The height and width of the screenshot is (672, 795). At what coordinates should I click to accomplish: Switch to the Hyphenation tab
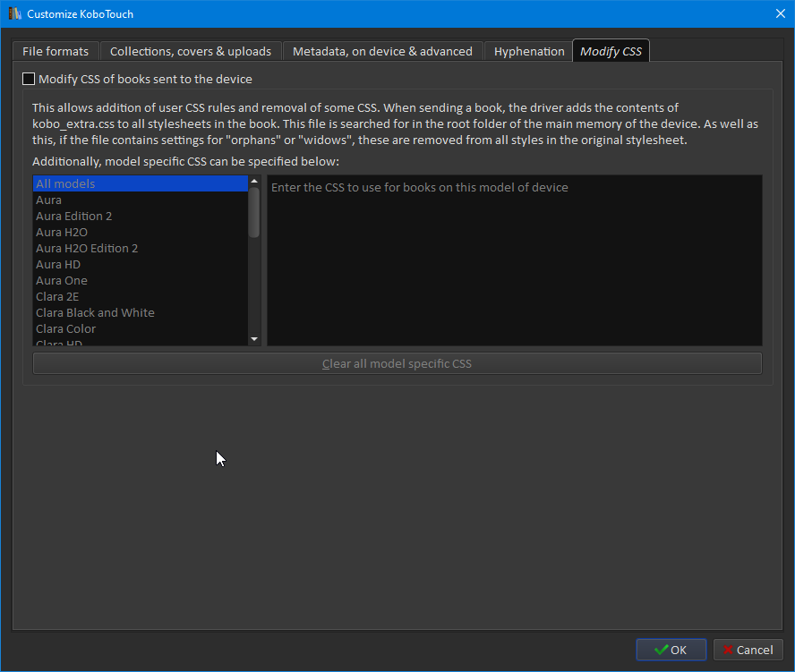(x=529, y=51)
